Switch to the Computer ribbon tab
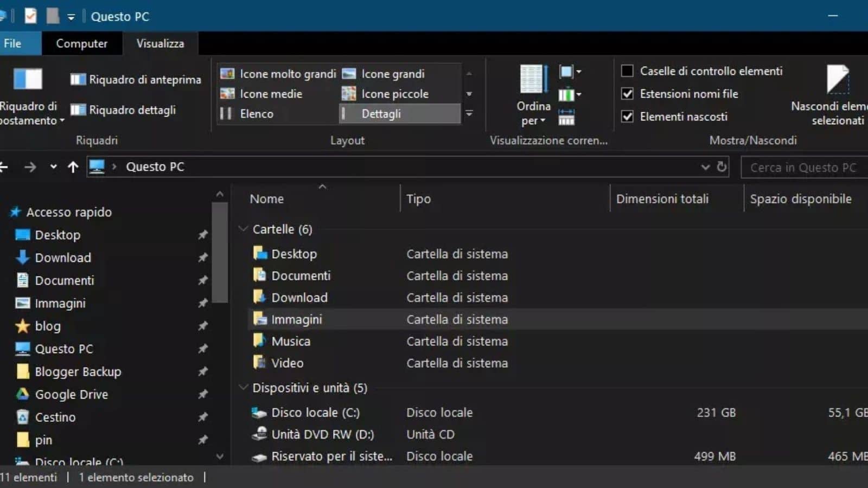This screenshot has height=488, width=868. pyautogui.click(x=81, y=43)
